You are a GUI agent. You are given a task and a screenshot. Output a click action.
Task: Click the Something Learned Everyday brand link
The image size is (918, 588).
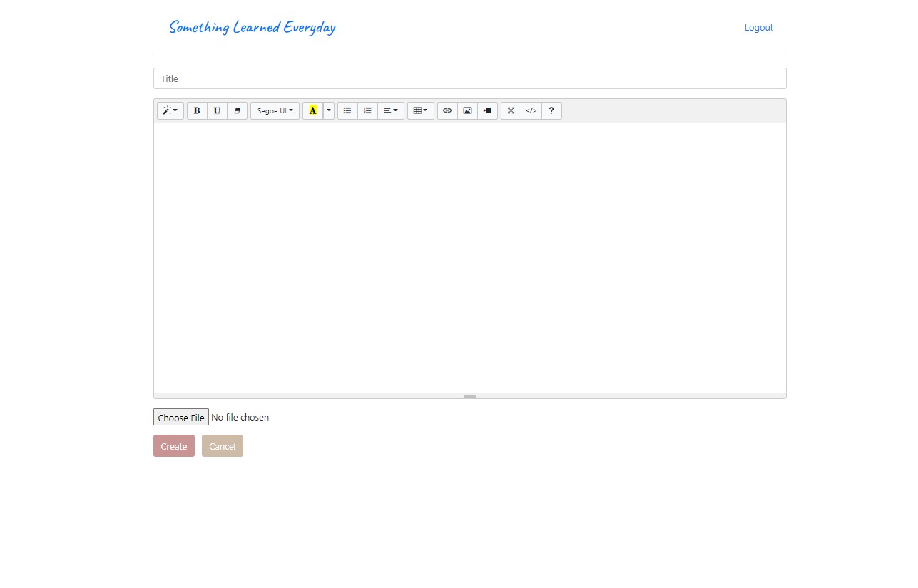click(x=252, y=27)
